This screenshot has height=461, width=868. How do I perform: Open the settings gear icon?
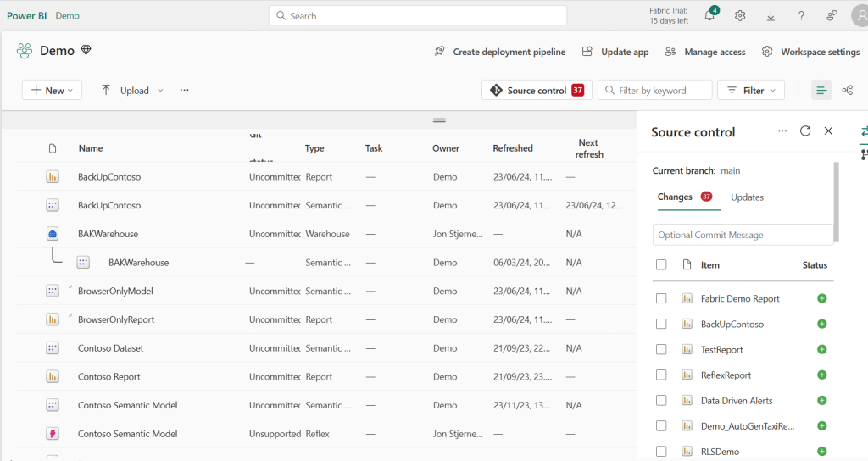coord(740,16)
